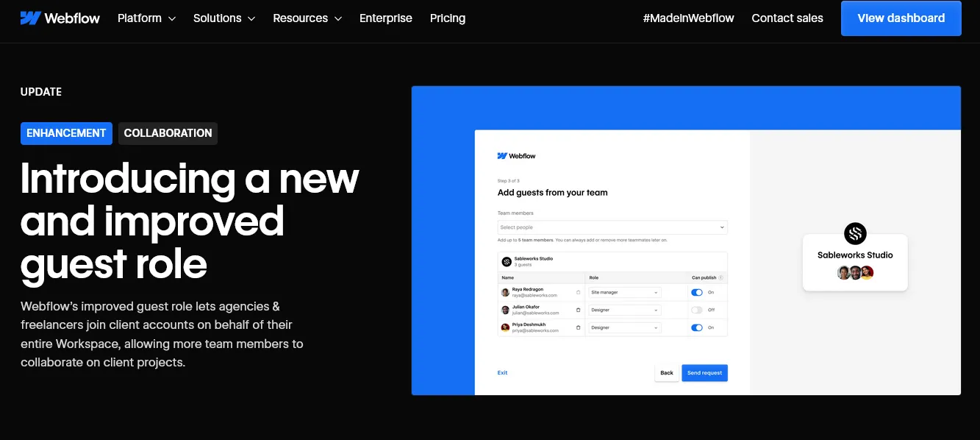Click Priya Deshmukh's avatar
The image size is (980, 440).
tap(506, 327)
